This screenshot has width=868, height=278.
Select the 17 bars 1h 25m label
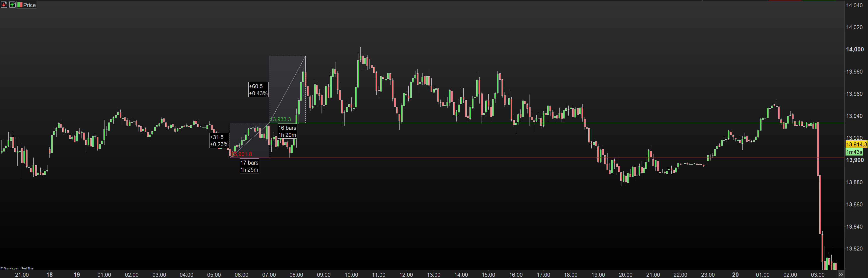tap(249, 166)
